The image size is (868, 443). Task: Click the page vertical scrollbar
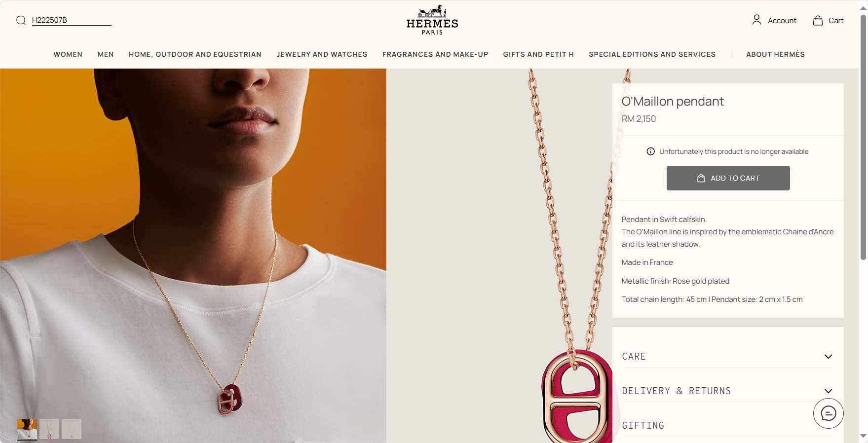click(x=863, y=137)
